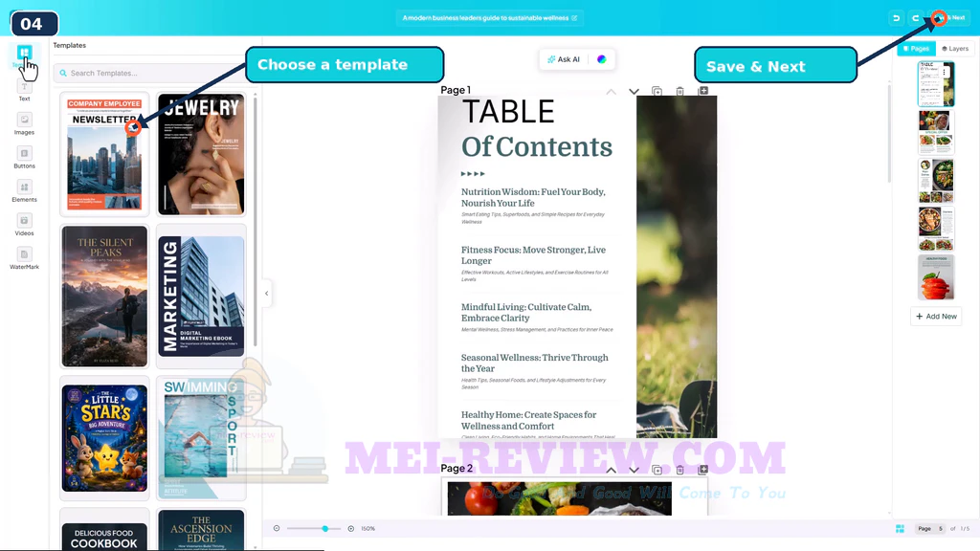Delete Page 2 with the trash icon
980x551 pixels.
[680, 470]
